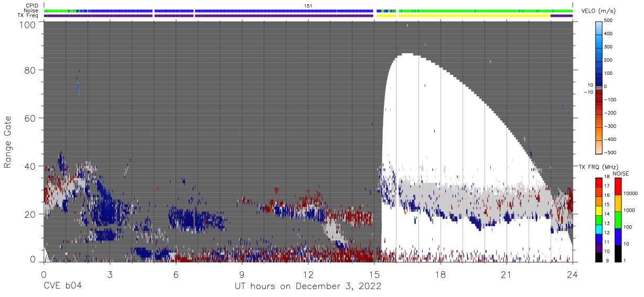
Task: Click UT hour tick '12' on x-axis
Action: coord(308,274)
